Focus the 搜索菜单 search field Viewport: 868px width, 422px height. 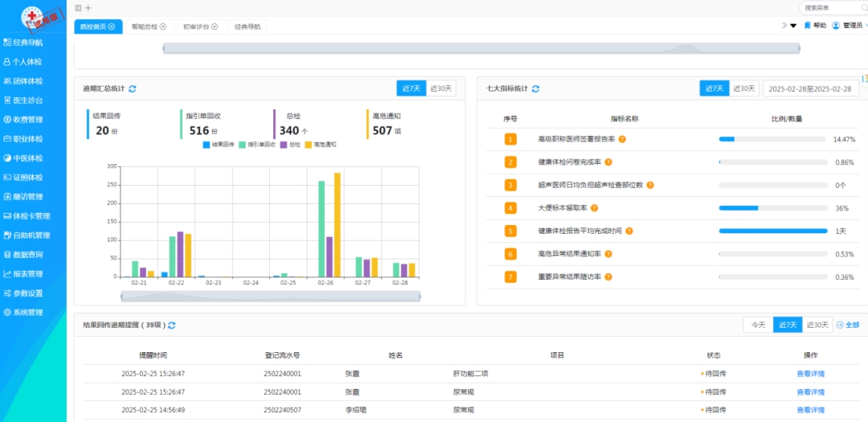point(833,8)
